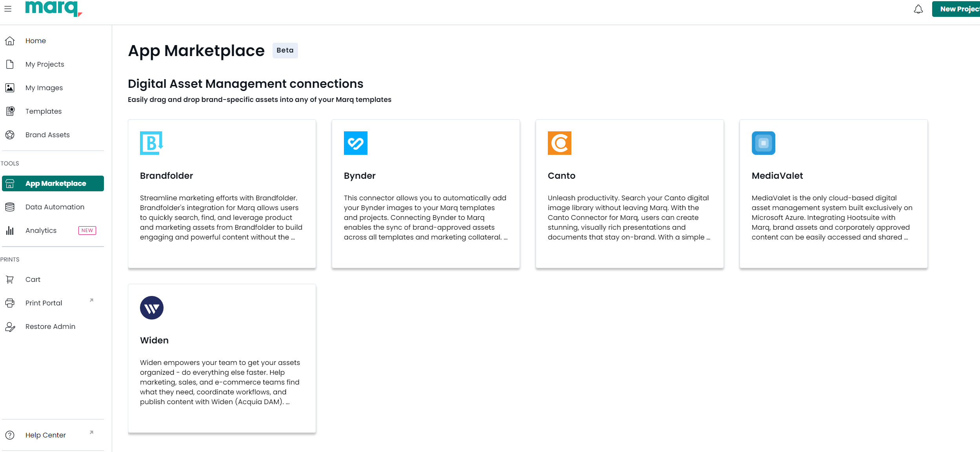This screenshot has height=452, width=980.
Task: Click the App Marketplace page heading
Action: pyautogui.click(x=196, y=51)
